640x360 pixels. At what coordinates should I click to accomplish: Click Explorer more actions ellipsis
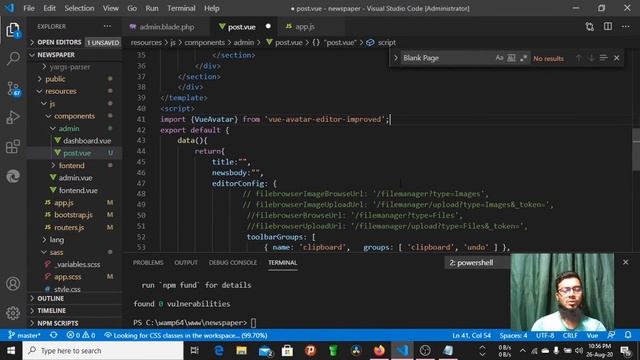[107, 27]
